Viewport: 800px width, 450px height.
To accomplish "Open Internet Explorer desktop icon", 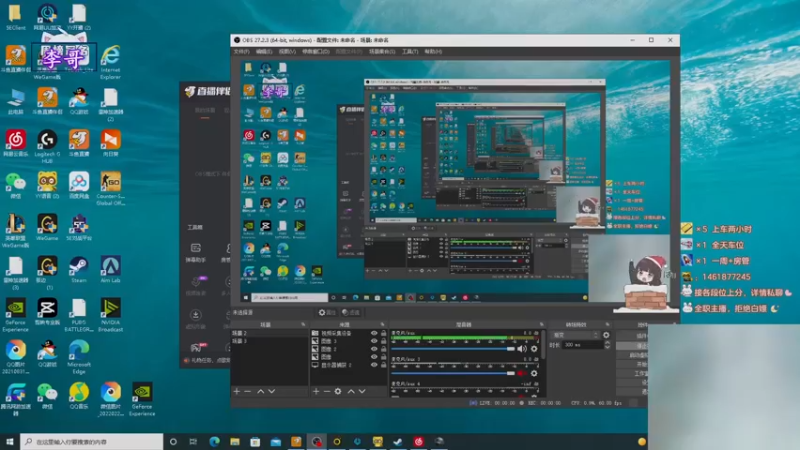I will [110, 62].
